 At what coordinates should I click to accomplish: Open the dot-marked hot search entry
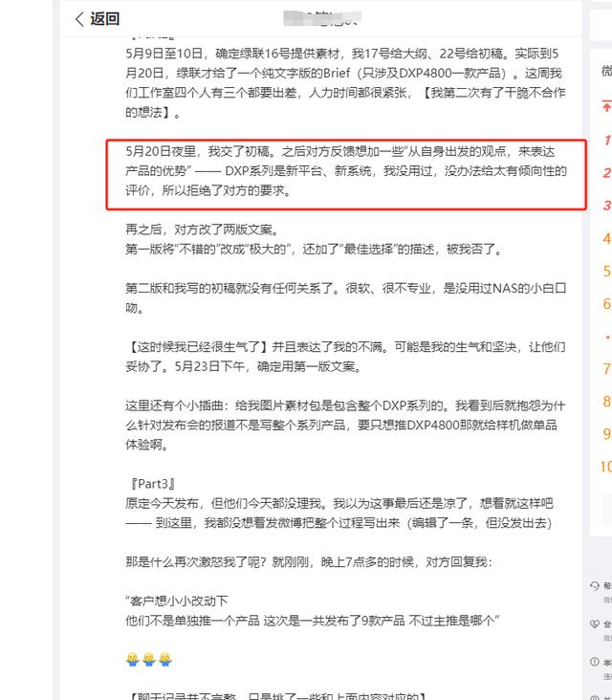(607, 337)
